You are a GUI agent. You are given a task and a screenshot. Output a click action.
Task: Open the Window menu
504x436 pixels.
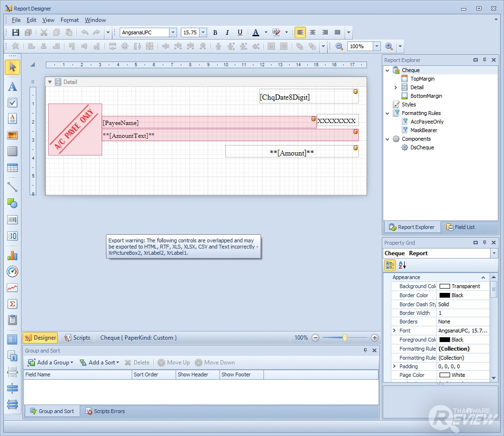point(95,20)
